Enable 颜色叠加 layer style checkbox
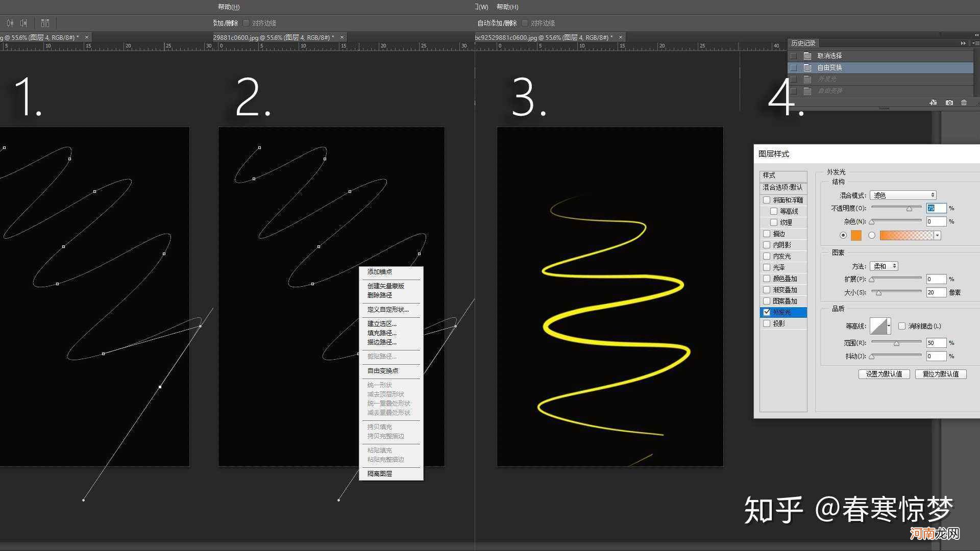 pos(767,279)
